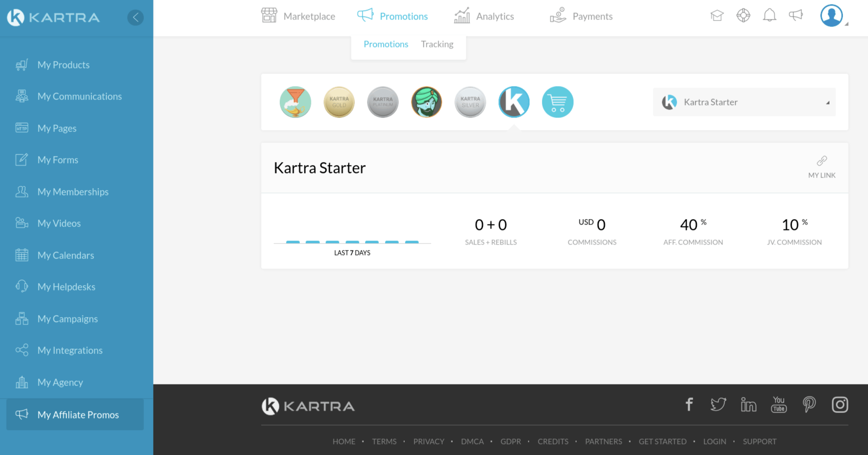
Task: Click the My Videos icon
Action: tap(21, 223)
